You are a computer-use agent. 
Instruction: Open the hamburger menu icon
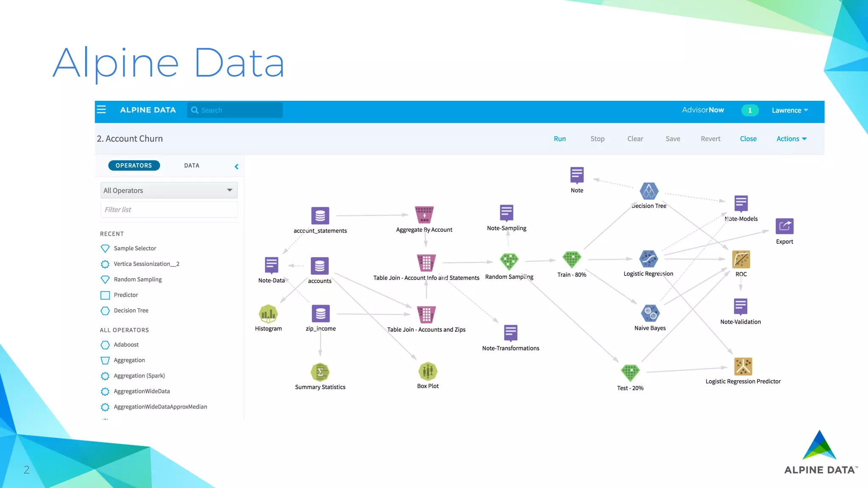(x=101, y=110)
